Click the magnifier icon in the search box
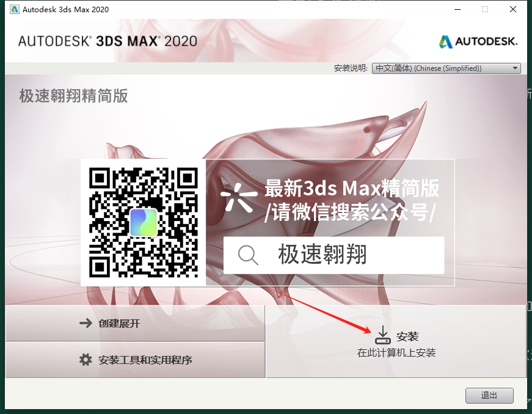The height and width of the screenshot is (414, 532). (247, 256)
